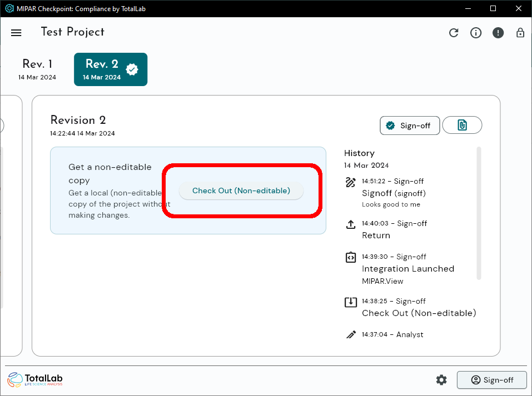The height and width of the screenshot is (396, 532).
Task: Click the 'Test Project' title
Action: point(73,32)
